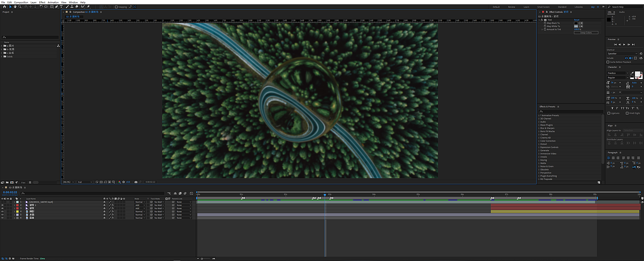
Task: Switch to the Audio panel tab
Action: point(622,12)
